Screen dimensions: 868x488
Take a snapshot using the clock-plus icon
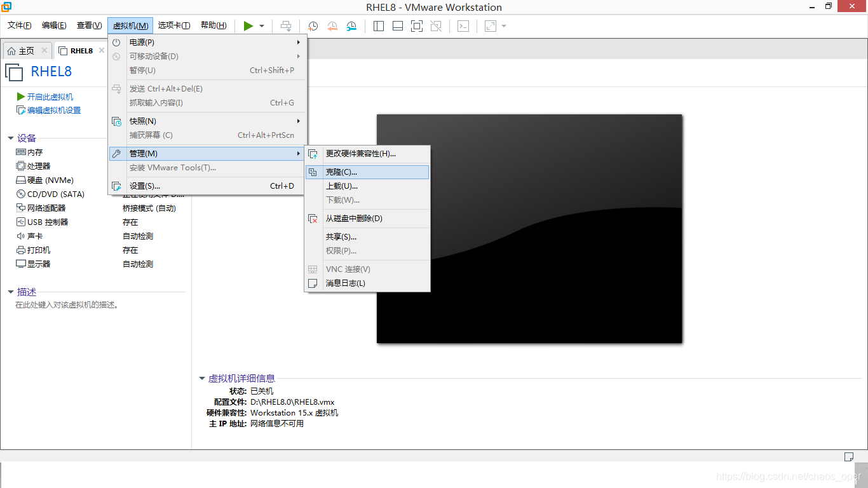click(x=313, y=26)
